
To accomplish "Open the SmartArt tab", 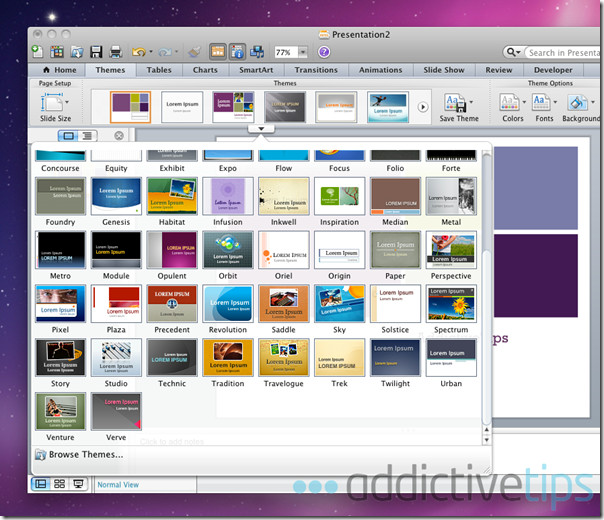I will pos(256,70).
